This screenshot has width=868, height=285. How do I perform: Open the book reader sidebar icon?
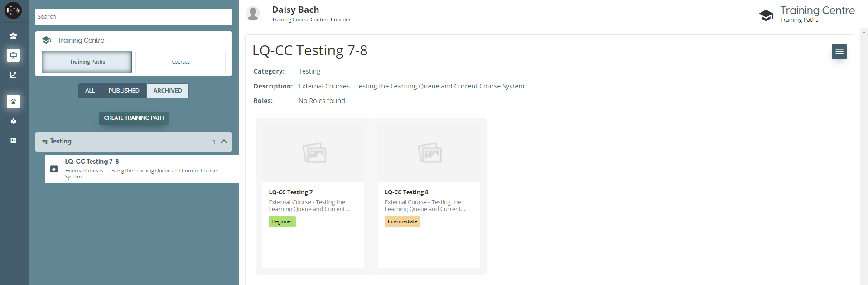pos(13,121)
